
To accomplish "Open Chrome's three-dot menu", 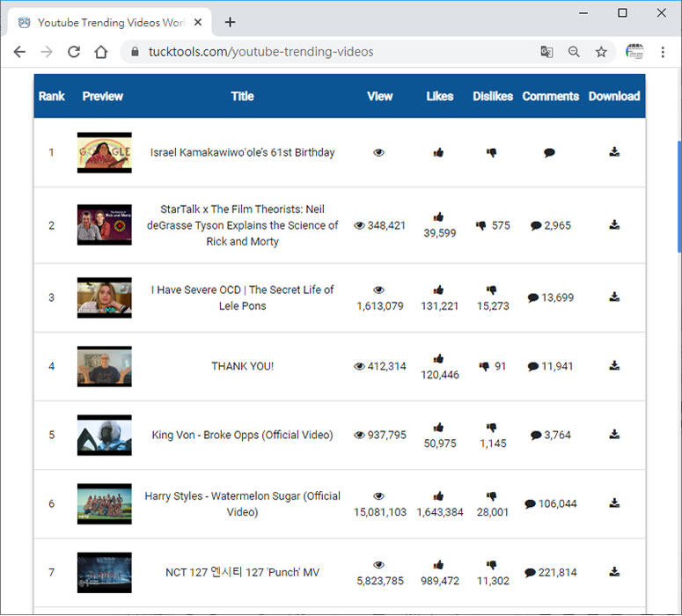I will coord(663,52).
